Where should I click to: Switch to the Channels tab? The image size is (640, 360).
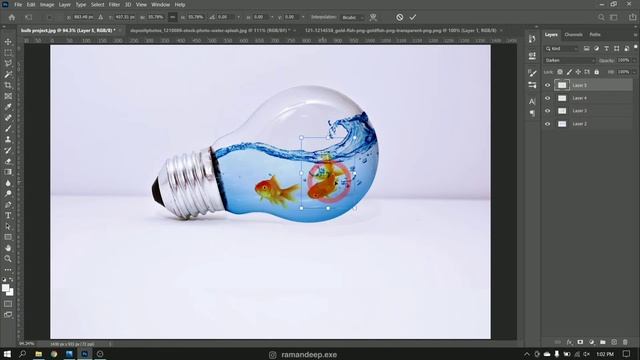point(573,35)
